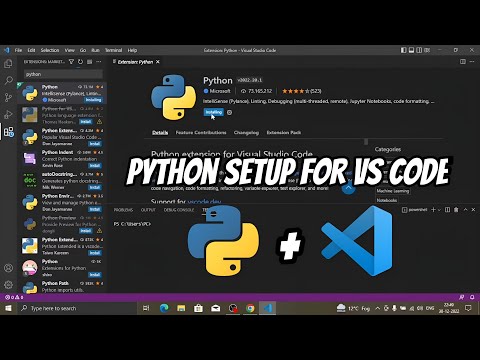The height and width of the screenshot is (360, 480).
Task: Open the Help menu
Action: click(132, 50)
